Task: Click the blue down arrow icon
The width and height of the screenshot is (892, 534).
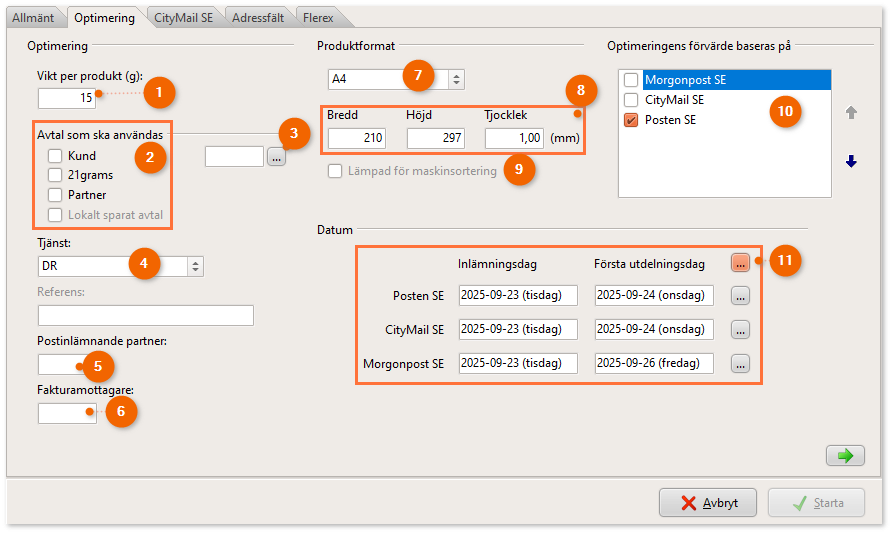Action: (851, 161)
